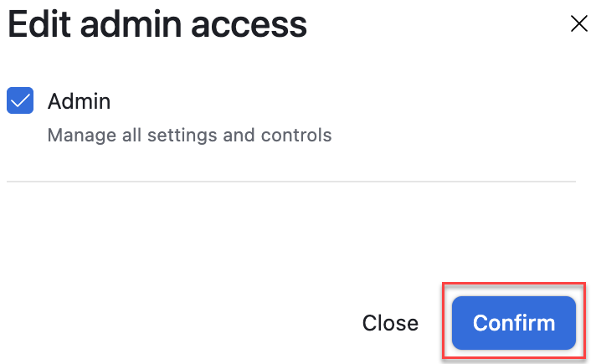Viewport: 596px width, 364px height.
Task: Click the 'Edit admin access' dialog title
Action: coord(157,25)
